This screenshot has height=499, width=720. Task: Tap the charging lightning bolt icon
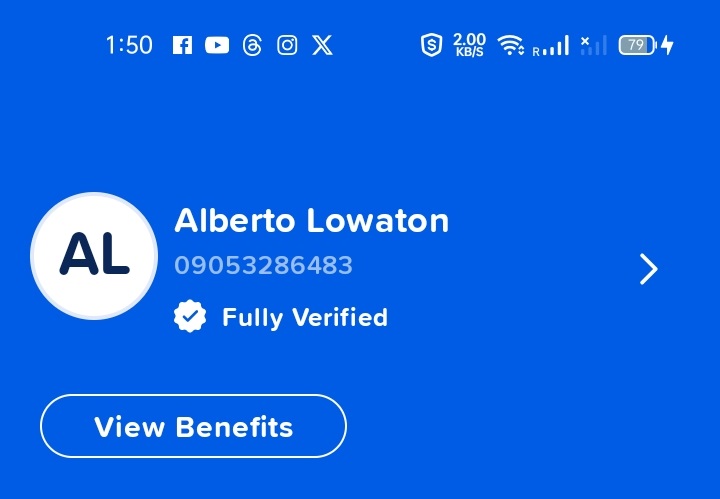click(x=667, y=45)
